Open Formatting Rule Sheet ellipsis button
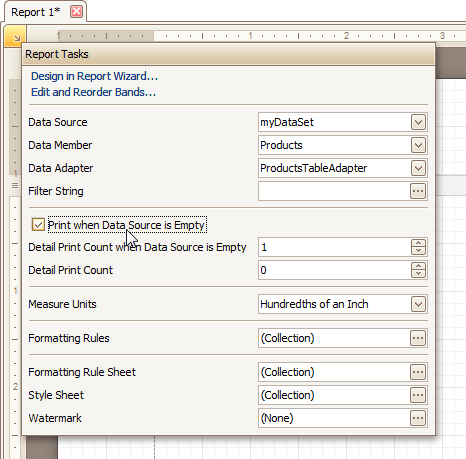 [418, 372]
